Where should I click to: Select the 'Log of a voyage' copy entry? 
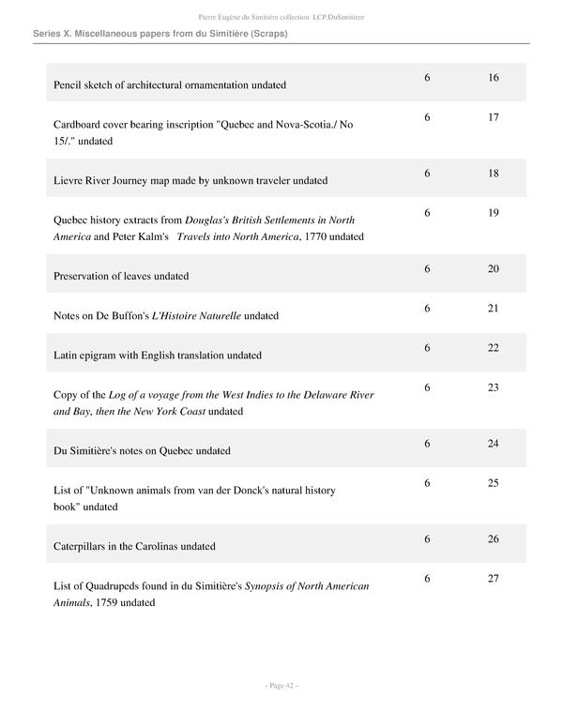(214, 403)
